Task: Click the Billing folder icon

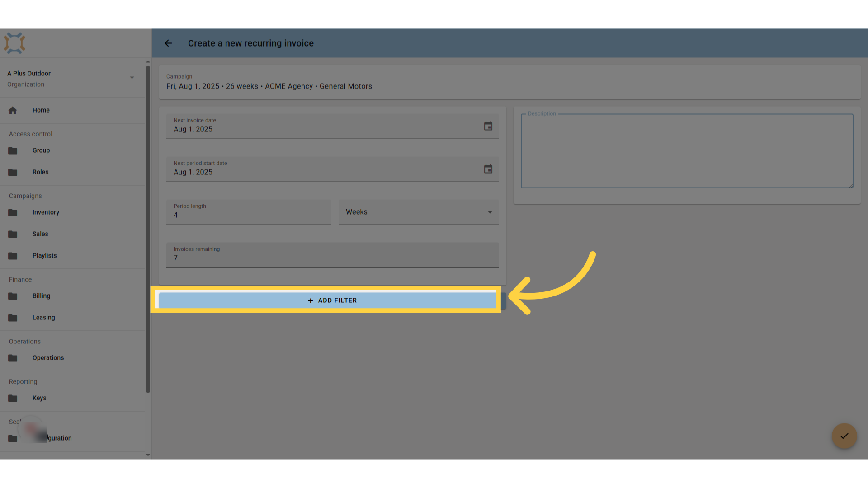Action: point(13,296)
